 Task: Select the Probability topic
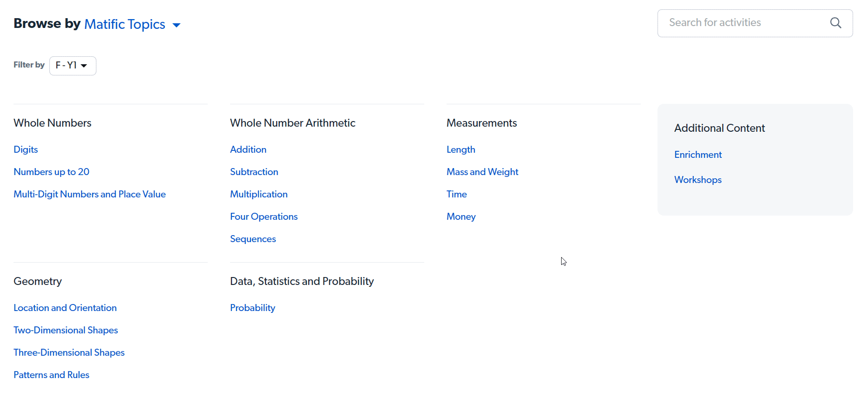coord(252,307)
